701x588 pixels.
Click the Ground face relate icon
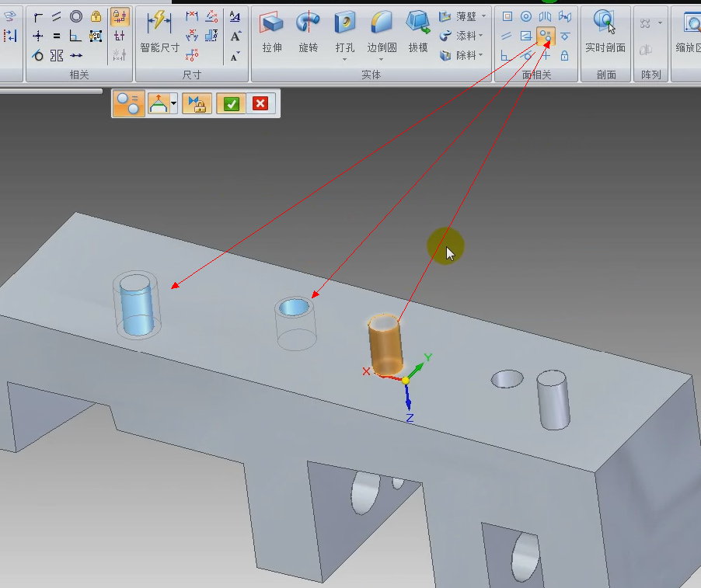click(565, 36)
